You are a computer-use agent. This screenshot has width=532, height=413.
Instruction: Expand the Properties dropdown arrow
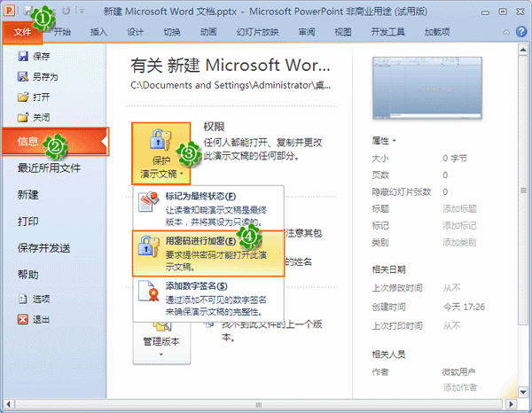pos(395,140)
